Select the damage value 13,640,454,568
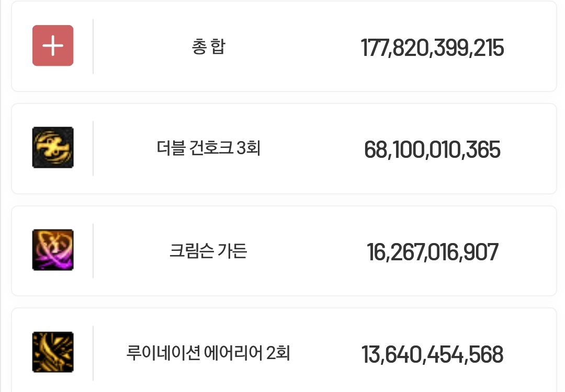This screenshot has height=392, width=565. tap(433, 354)
